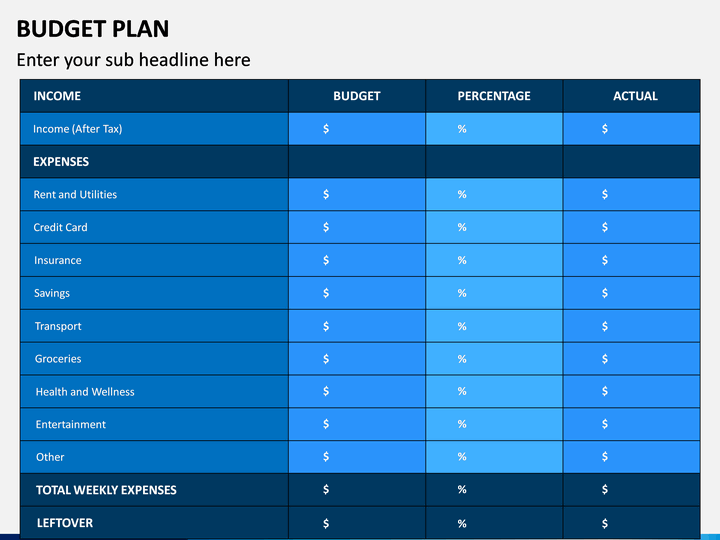Click the ACTUAL column header

pyautogui.click(x=631, y=96)
